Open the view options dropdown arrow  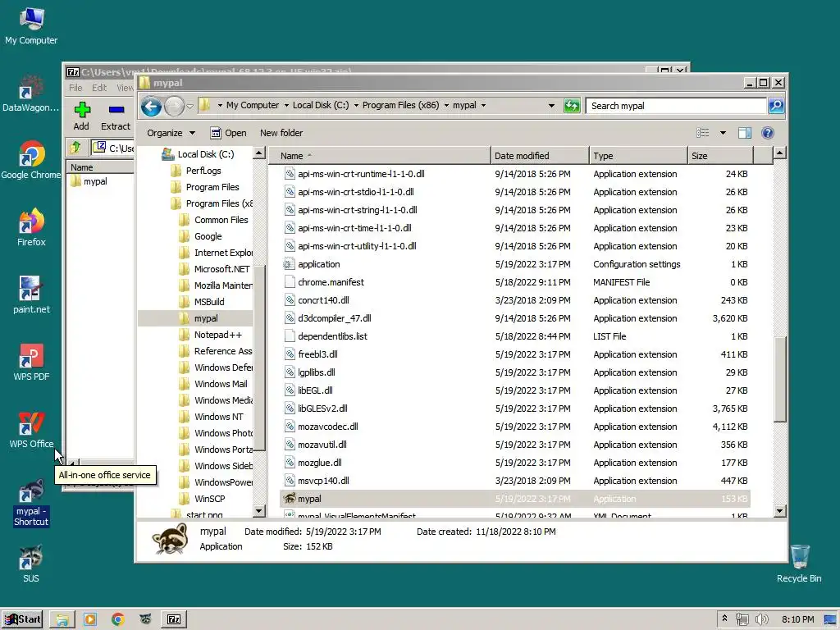tap(723, 133)
